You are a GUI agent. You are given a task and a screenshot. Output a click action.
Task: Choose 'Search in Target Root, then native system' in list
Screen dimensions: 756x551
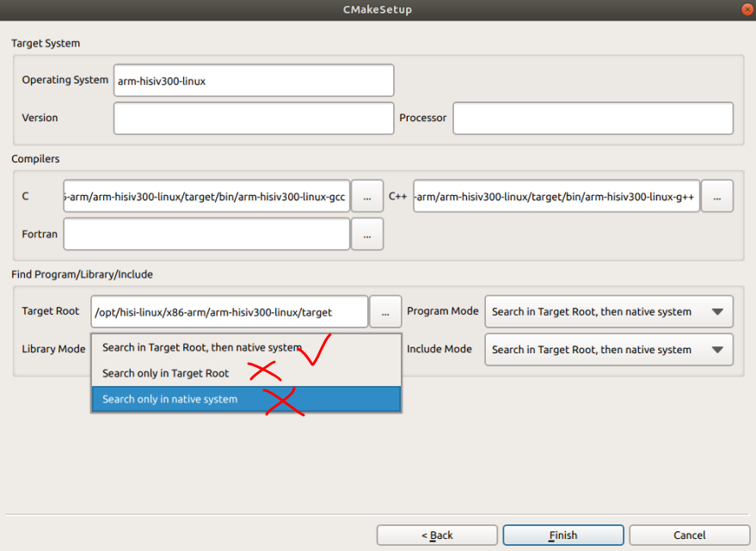click(246, 347)
